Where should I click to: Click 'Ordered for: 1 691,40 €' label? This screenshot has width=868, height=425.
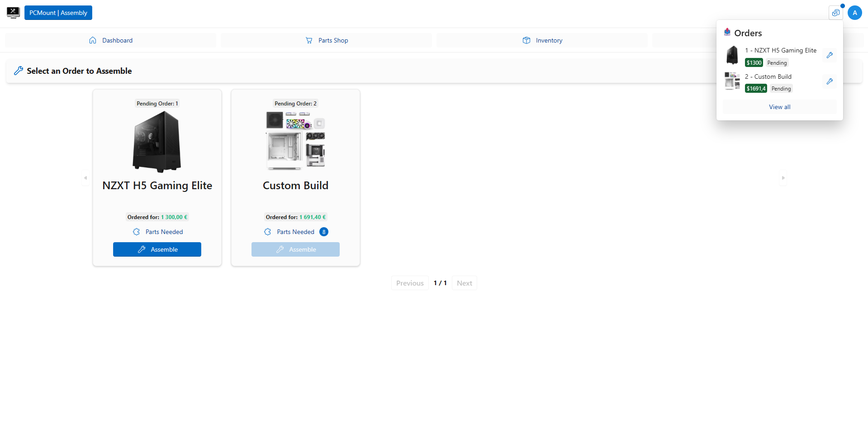(295, 217)
